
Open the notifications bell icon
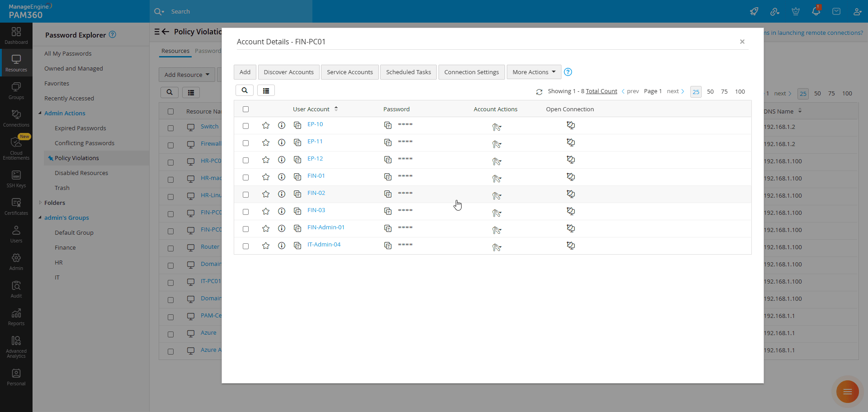pos(816,12)
